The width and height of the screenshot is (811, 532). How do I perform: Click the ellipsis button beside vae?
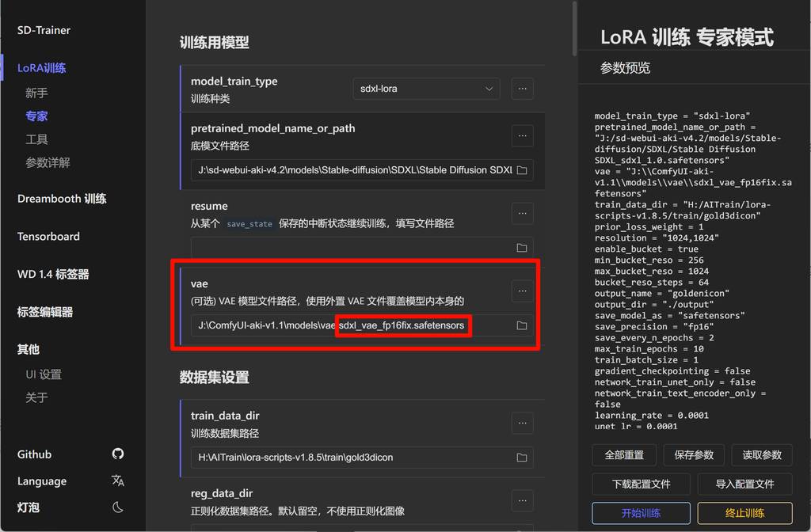(x=522, y=291)
